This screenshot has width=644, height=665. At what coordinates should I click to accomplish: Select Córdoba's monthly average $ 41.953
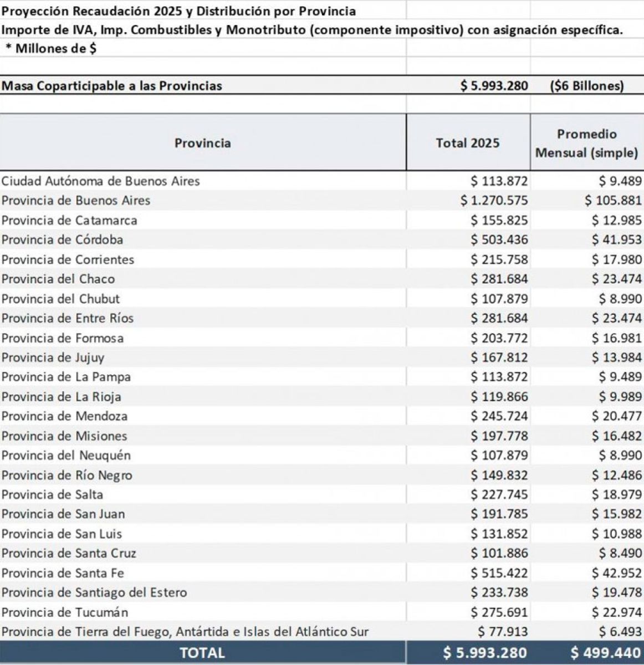point(616,240)
